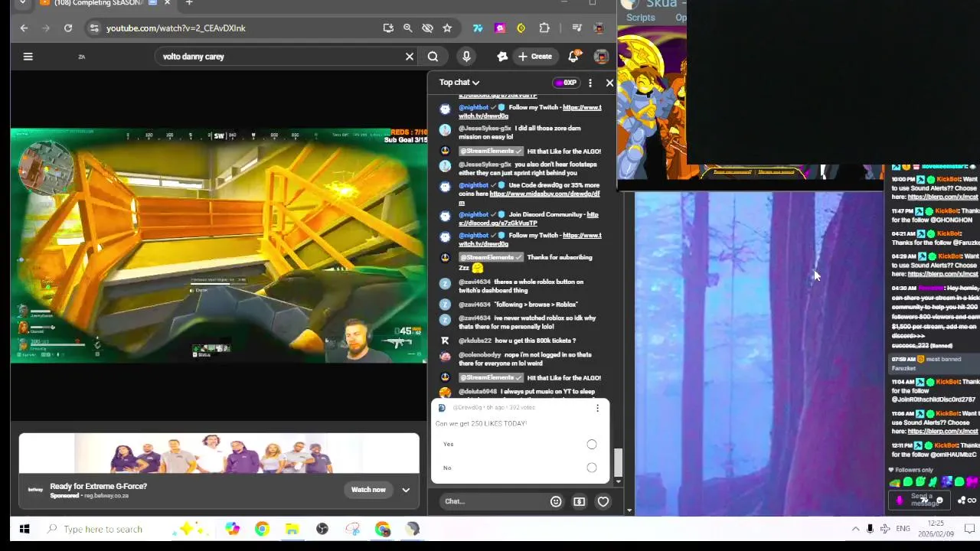The width and height of the screenshot is (980, 551).
Task: Open the YouTube account avatar menu
Action: [601, 57]
